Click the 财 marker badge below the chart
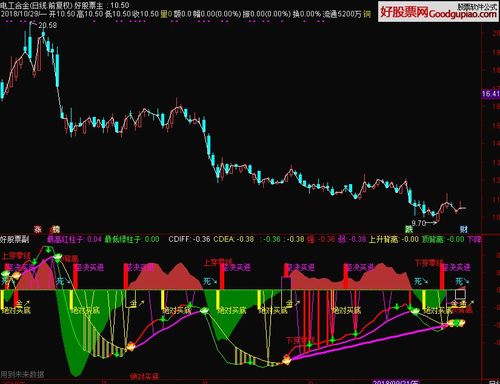This screenshot has width=500, height=384. (464, 229)
